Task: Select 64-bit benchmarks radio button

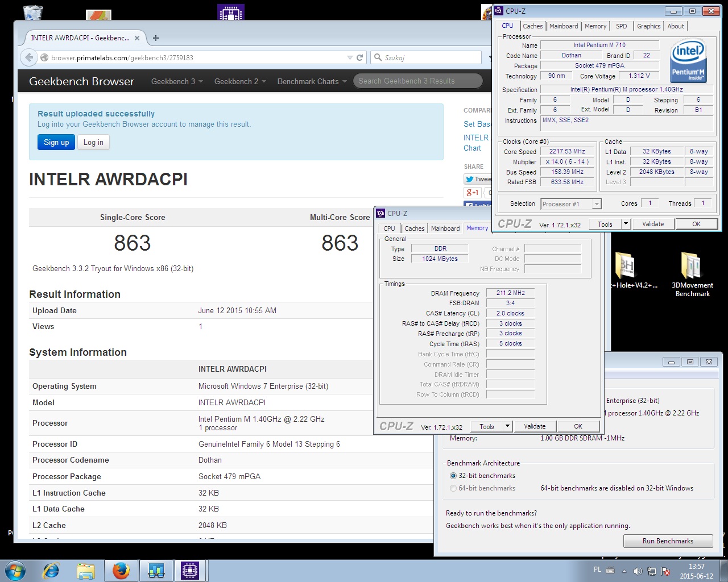Action: coord(453,488)
